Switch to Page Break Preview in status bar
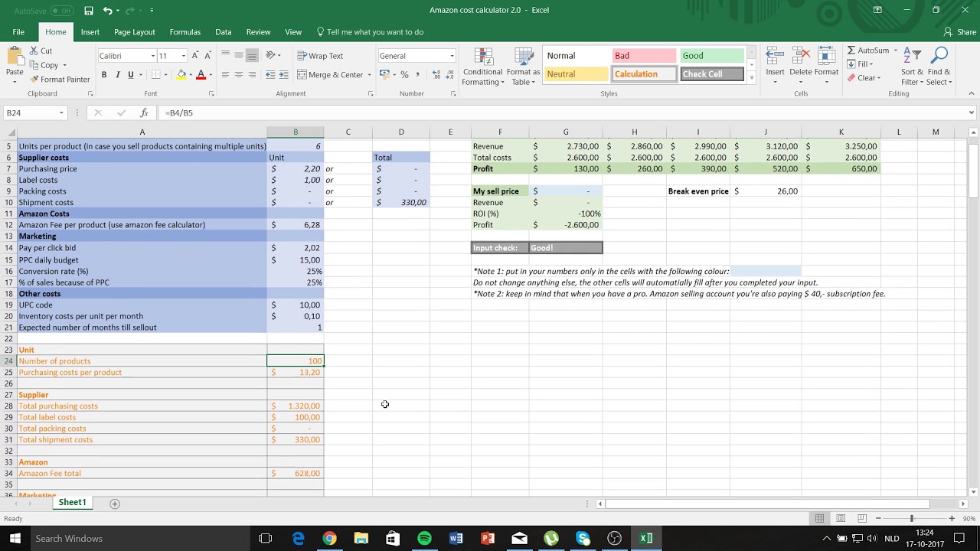Image resolution: width=980 pixels, height=551 pixels. [862, 518]
